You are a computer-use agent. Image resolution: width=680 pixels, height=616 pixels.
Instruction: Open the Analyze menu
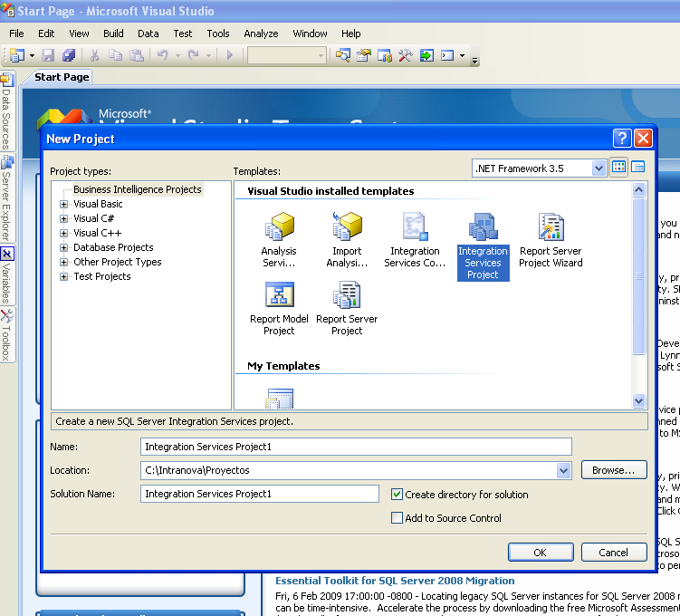[x=261, y=34]
